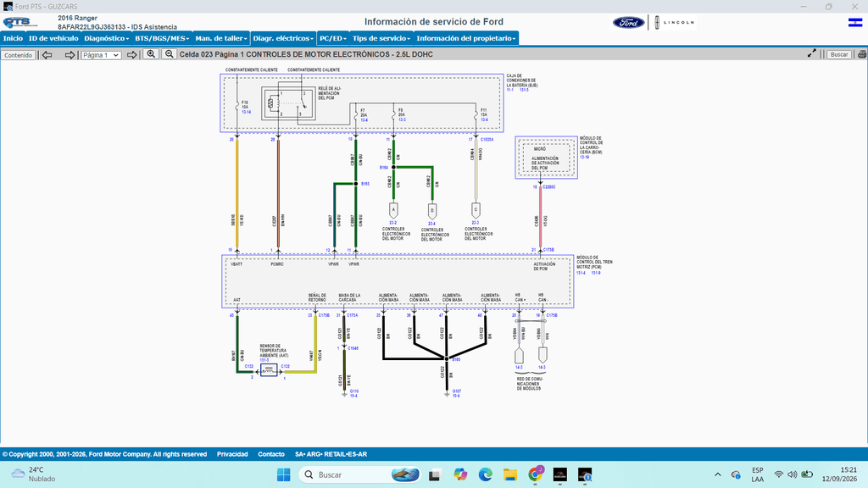Viewport: 868px width, 488px height.
Task: Click the Lincoln logo
Action: (x=674, y=23)
